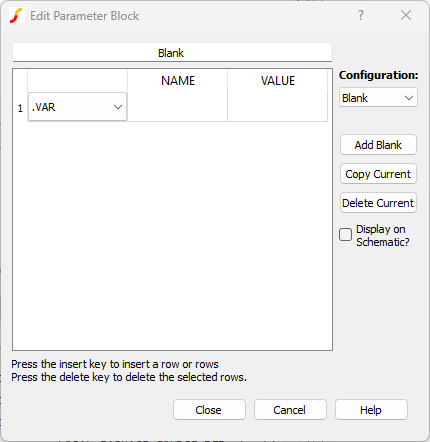This screenshot has height=442, width=430.
Task: Click the question mark help icon
Action: click(x=361, y=15)
